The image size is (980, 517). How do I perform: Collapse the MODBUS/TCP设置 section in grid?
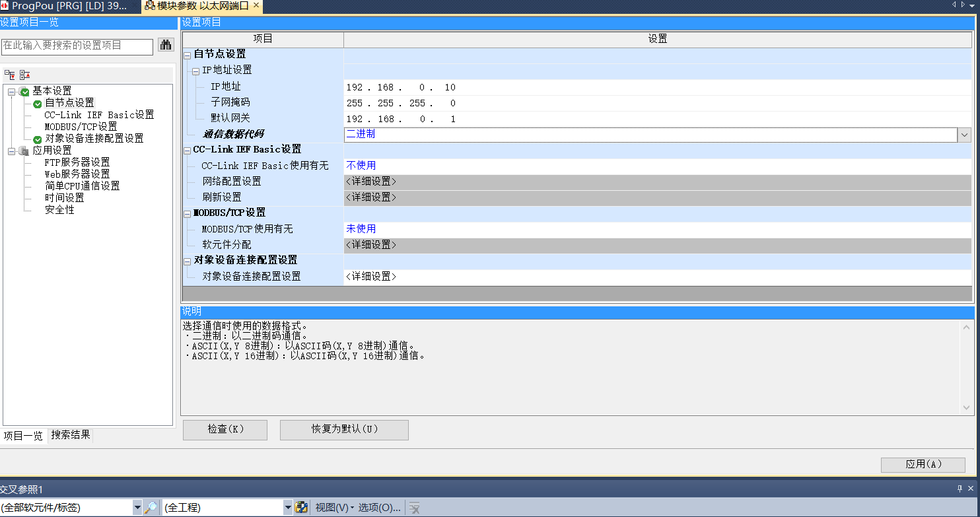(x=188, y=213)
